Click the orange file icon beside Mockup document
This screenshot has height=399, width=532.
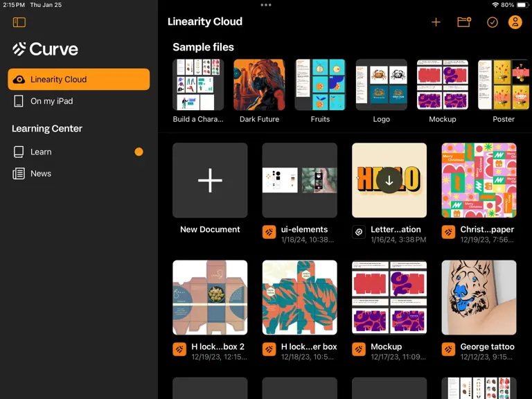click(x=359, y=349)
